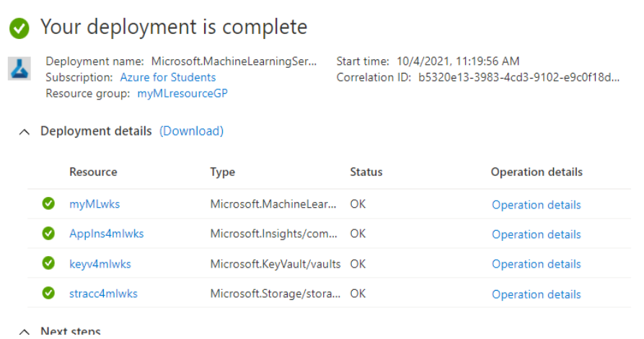Click the Machine Learning flask icon
644x339 pixels.
point(19,69)
